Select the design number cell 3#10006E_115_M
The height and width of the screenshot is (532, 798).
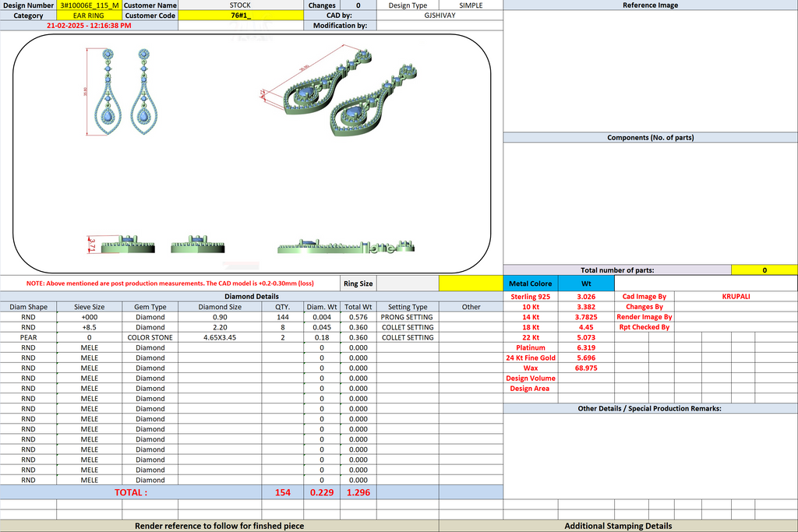[89, 5]
